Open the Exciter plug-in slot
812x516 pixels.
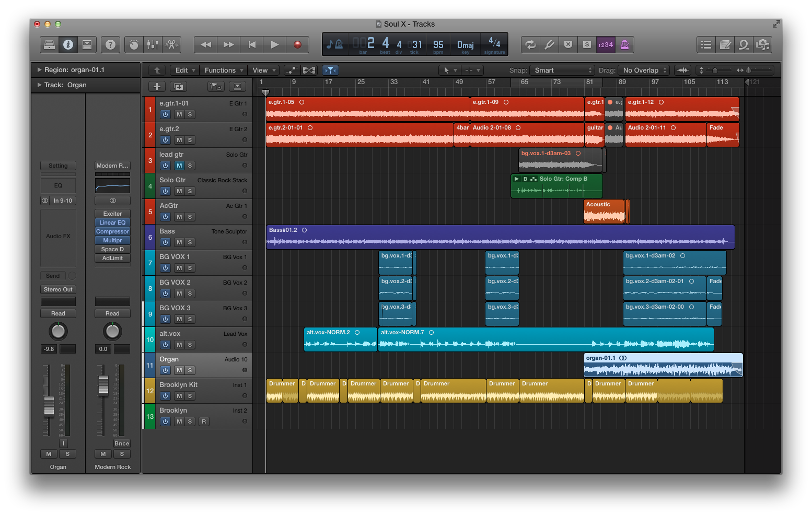click(x=112, y=214)
